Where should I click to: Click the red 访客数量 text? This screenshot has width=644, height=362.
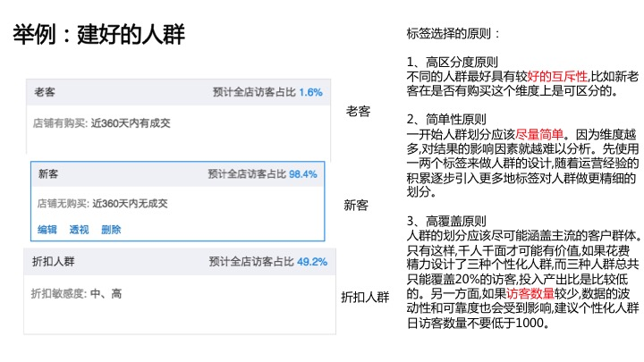[530, 293]
